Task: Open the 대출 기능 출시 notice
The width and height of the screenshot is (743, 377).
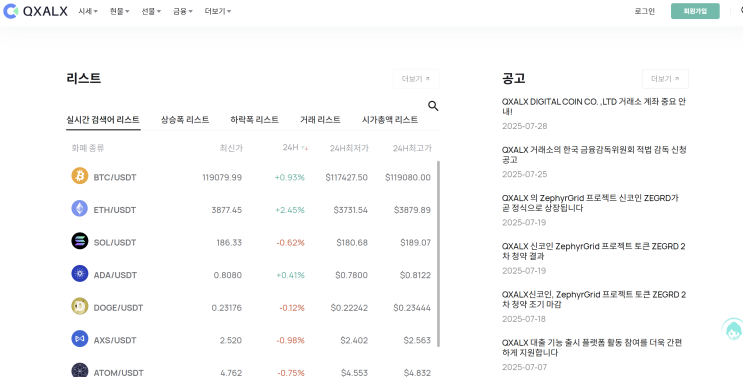Action: [x=592, y=348]
